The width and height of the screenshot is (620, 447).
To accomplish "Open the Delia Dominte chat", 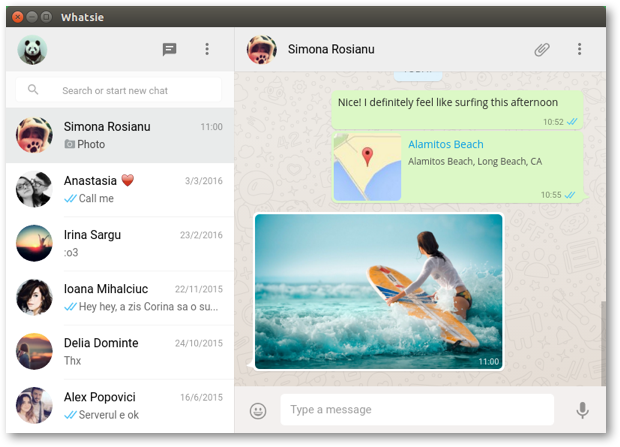I will [x=120, y=352].
